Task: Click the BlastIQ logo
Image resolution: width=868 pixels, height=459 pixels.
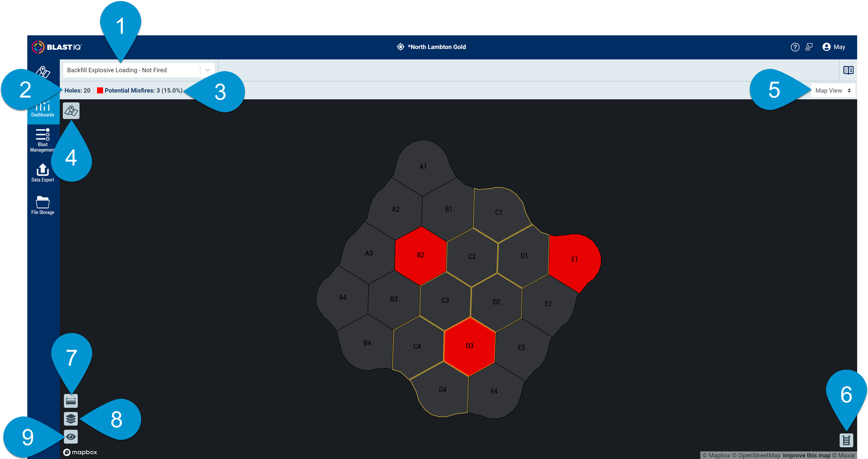Action: pos(56,47)
